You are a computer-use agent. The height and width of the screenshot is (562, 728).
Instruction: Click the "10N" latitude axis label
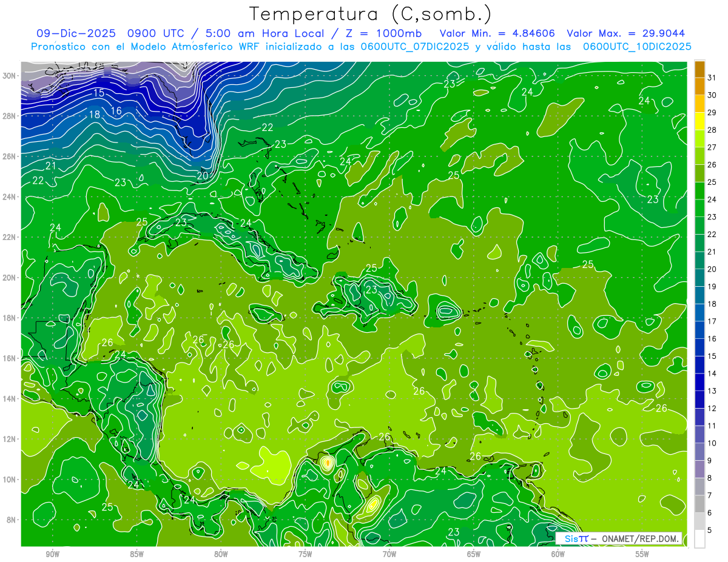click(10, 480)
